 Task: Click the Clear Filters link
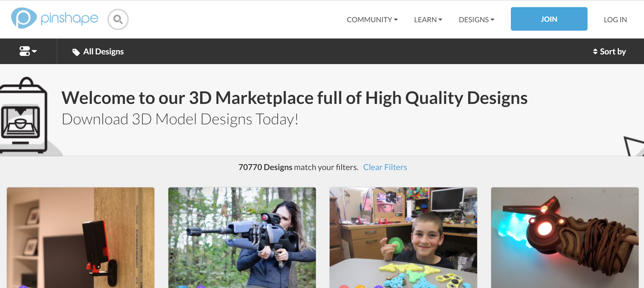(385, 167)
